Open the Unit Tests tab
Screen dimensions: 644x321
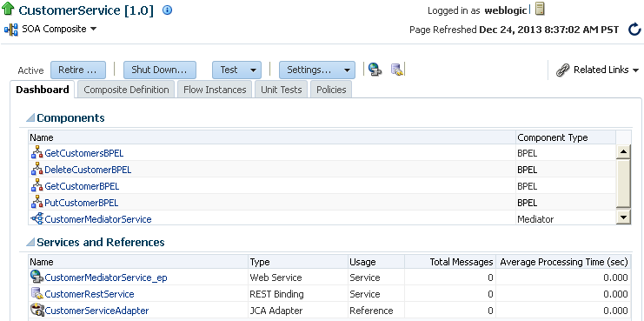point(282,90)
